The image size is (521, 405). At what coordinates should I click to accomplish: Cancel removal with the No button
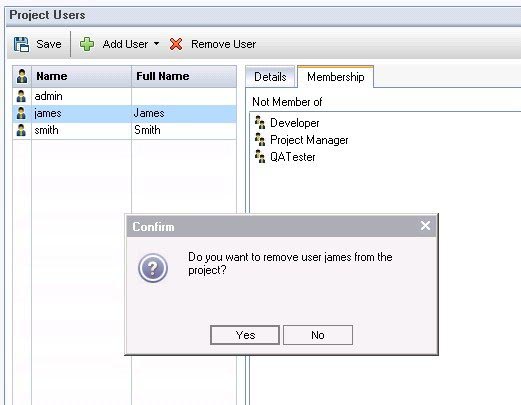click(318, 335)
